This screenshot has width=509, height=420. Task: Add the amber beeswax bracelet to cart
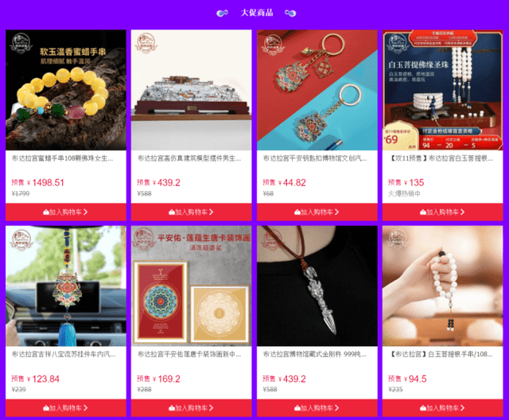pyautogui.click(x=65, y=212)
